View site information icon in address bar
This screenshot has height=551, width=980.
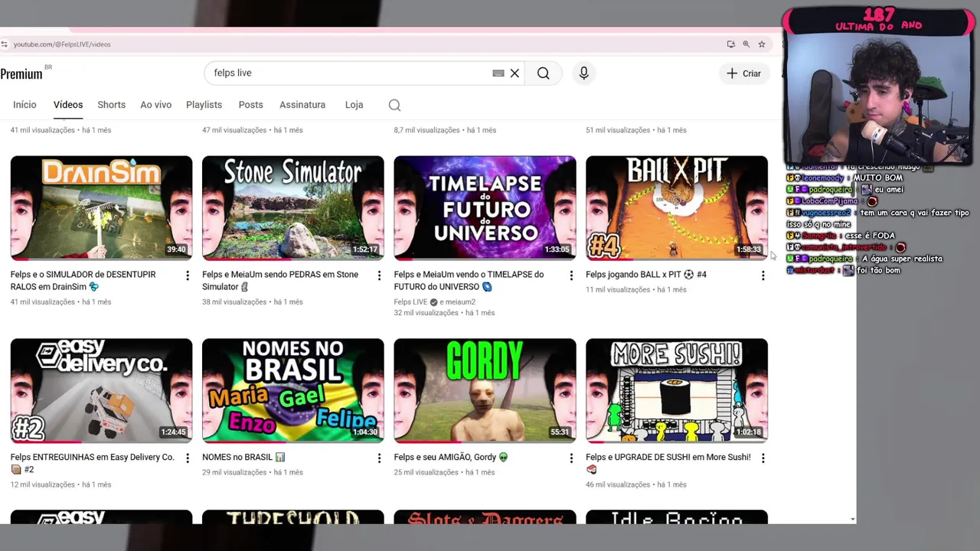pos(5,44)
